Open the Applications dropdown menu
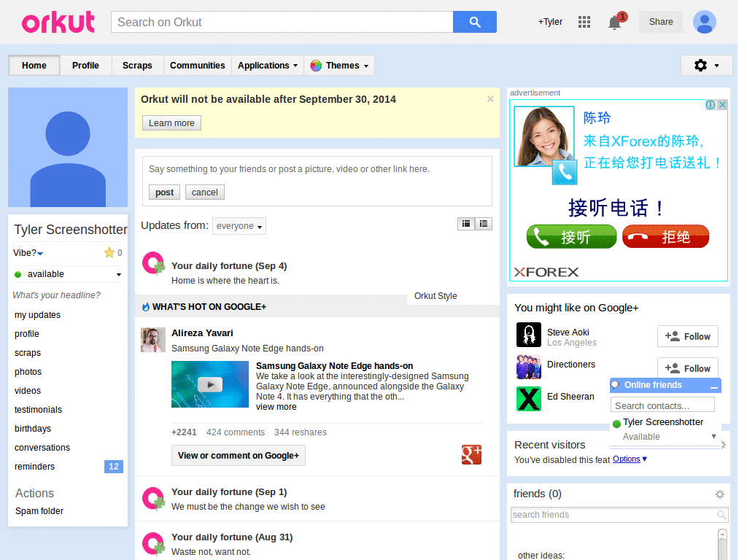This screenshot has width=747, height=560. (268, 65)
